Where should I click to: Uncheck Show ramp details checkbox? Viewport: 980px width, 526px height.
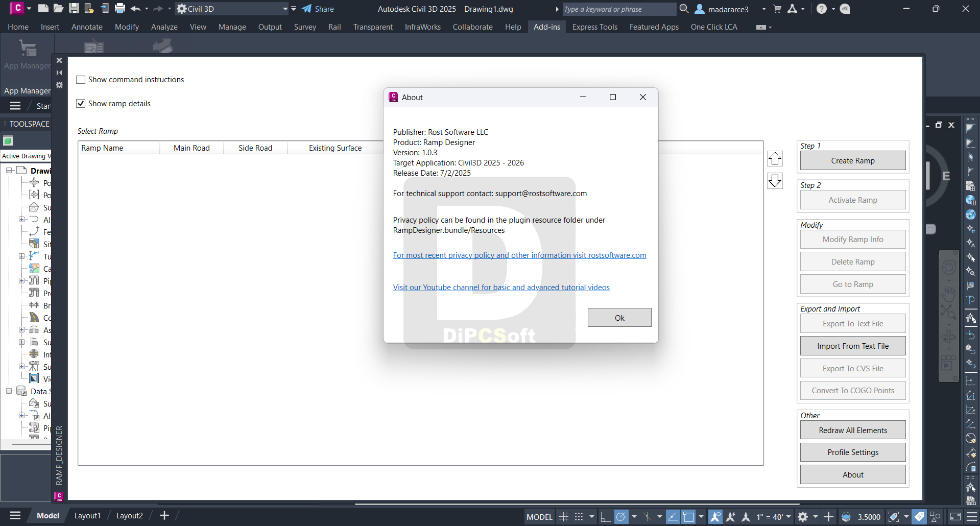(x=81, y=104)
